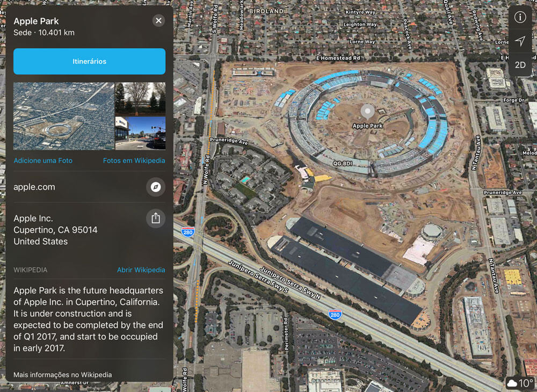
Task: Tap the lower I-280 highway shield
Action: (335, 315)
